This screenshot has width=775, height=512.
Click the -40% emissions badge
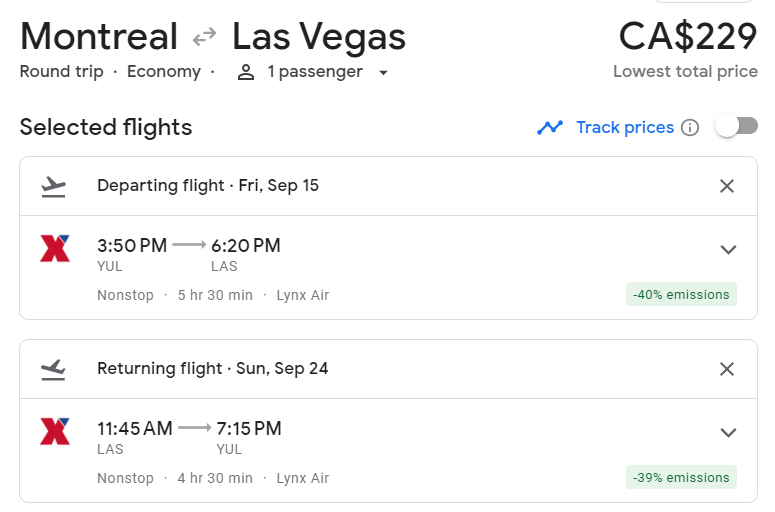[x=681, y=295]
